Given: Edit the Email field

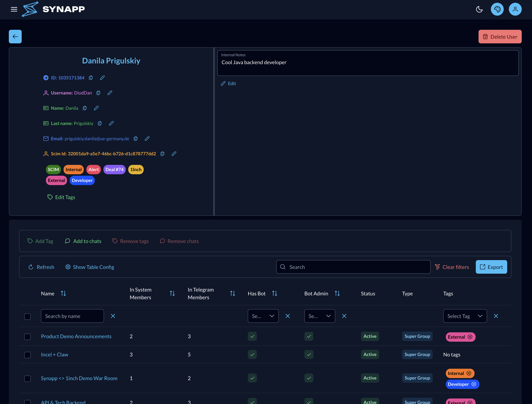Looking at the screenshot, I should click(x=147, y=138).
